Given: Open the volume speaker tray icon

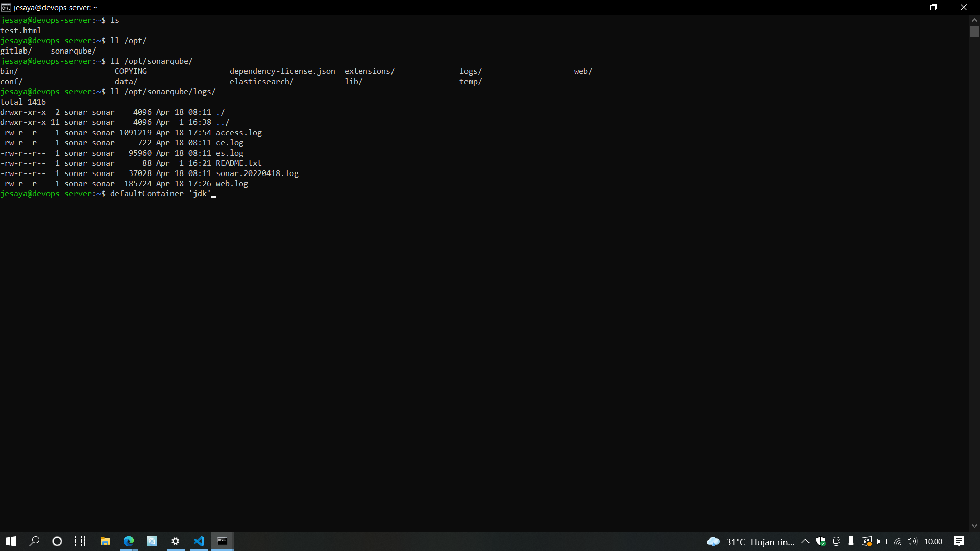Looking at the screenshot, I should point(912,542).
